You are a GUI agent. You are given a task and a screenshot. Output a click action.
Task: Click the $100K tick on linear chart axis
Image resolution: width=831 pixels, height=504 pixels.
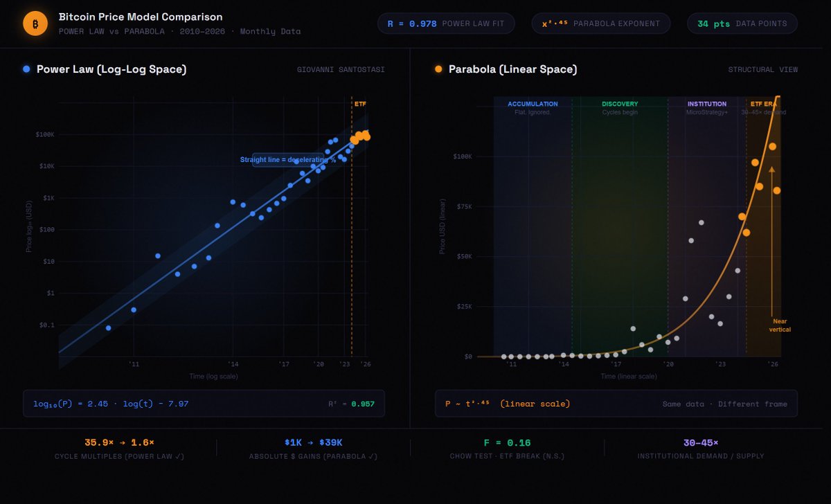pyautogui.click(x=462, y=156)
